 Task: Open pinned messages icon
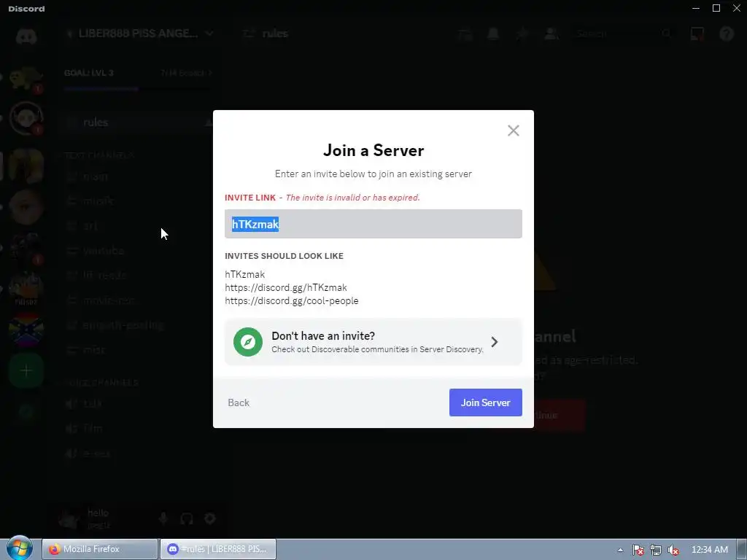(522, 34)
